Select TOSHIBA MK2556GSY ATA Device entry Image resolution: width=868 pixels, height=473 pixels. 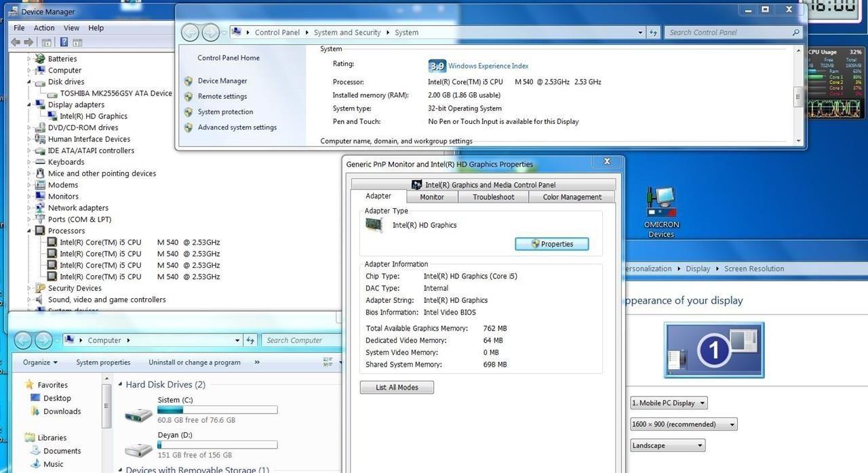[x=116, y=94]
